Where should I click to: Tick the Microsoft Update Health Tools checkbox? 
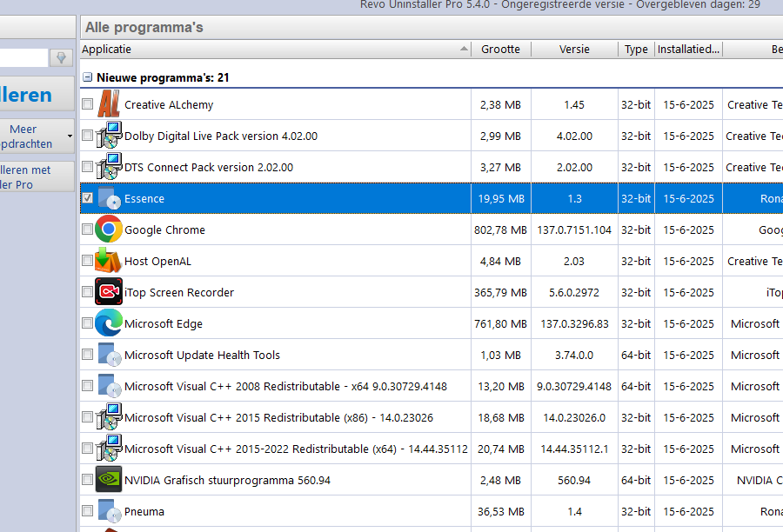click(87, 355)
